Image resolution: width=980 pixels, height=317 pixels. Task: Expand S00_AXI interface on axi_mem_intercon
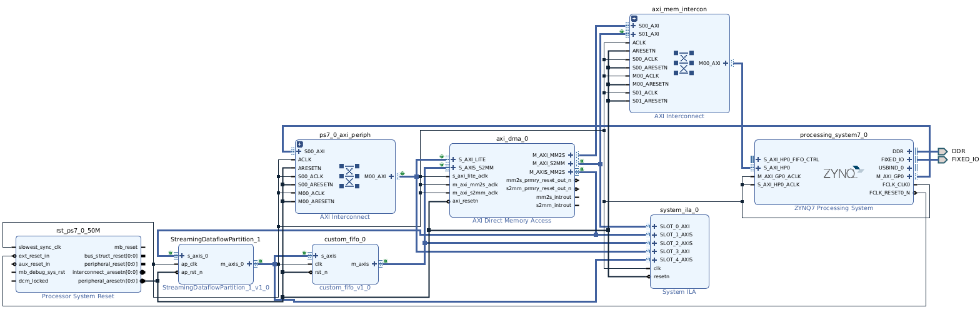click(x=633, y=26)
